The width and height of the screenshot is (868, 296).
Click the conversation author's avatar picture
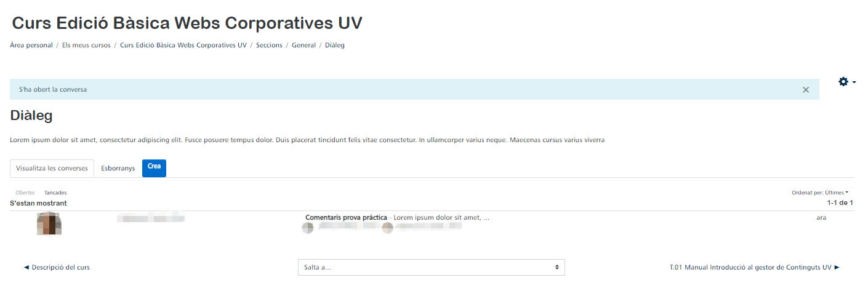(49, 223)
